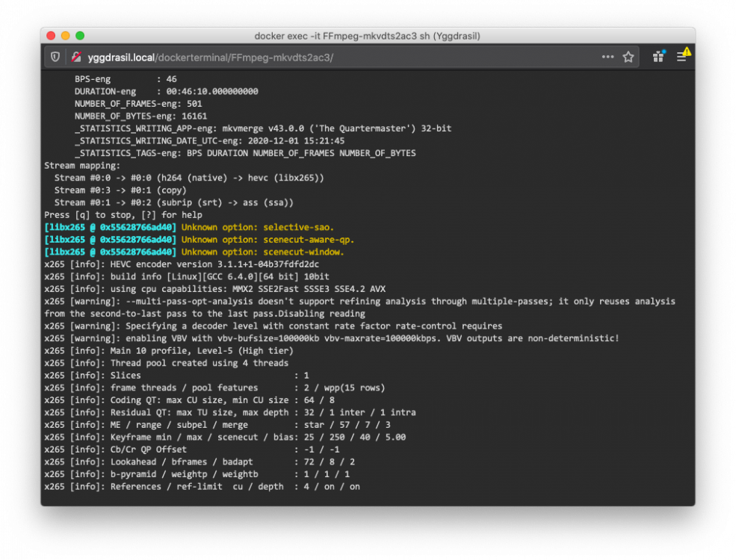736x560 pixels.
Task: Click the 'Stream #0:3 -> #0:1 (copy)' line
Action: coord(120,190)
